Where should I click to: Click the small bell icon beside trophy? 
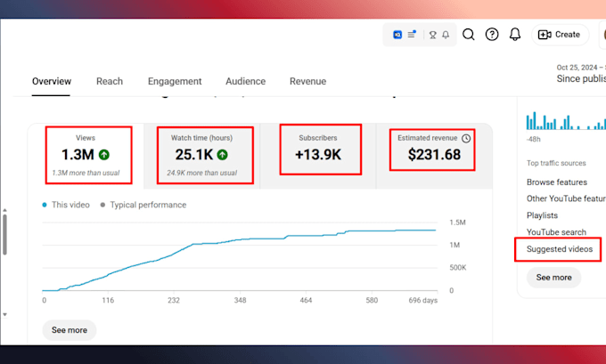(x=446, y=35)
